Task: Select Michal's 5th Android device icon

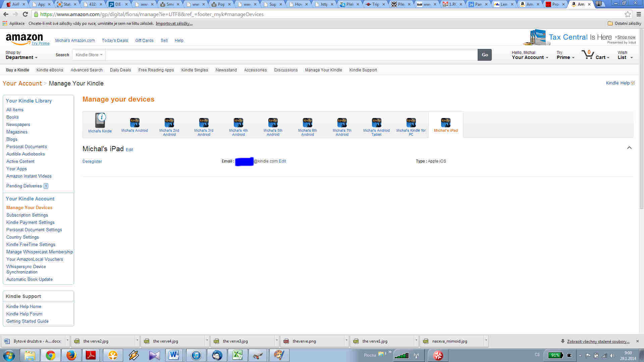Action: 273,123
